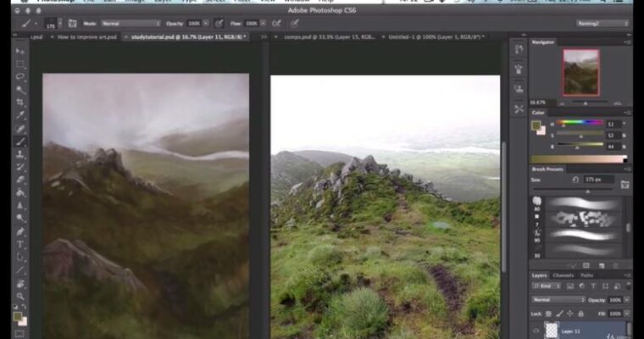Show hidden document tabs via double-arrow
The image size is (644, 339).
click(264, 37)
